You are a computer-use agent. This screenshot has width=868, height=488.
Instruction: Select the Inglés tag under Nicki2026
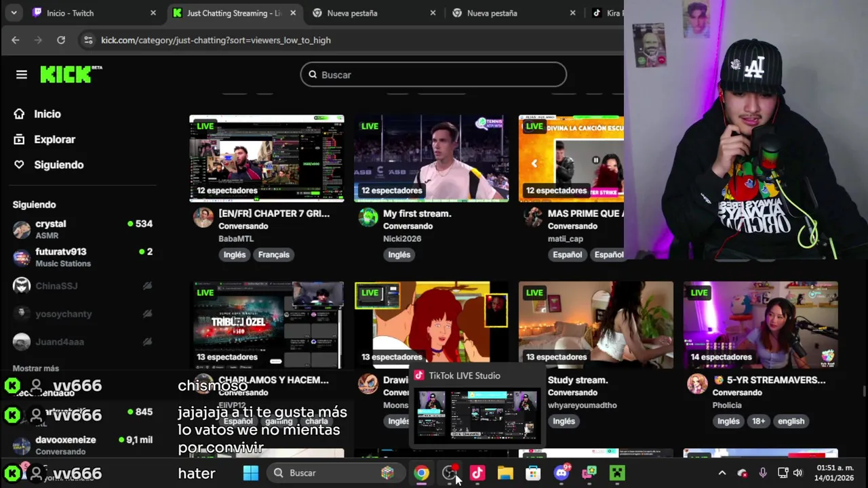click(x=399, y=255)
